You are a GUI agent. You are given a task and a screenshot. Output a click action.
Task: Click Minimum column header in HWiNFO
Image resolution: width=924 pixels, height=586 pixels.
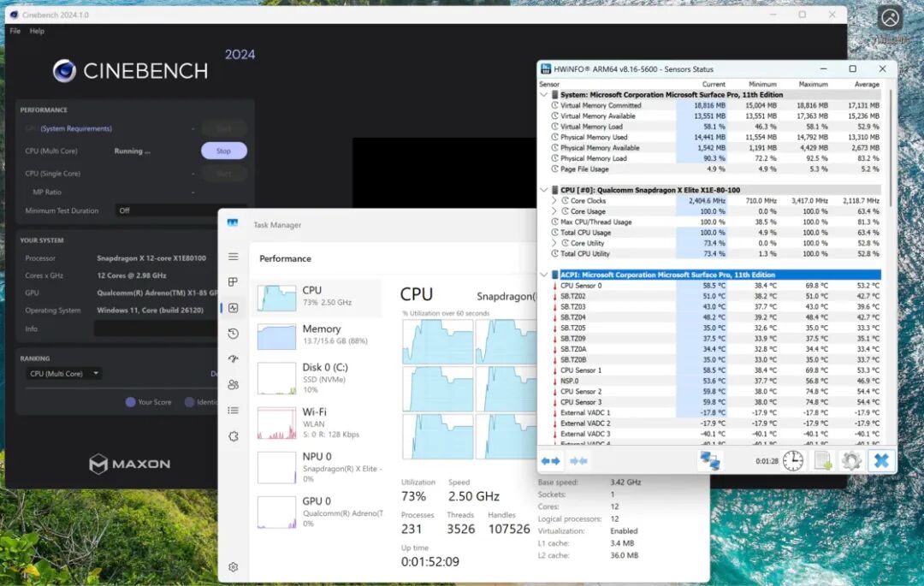tap(762, 84)
